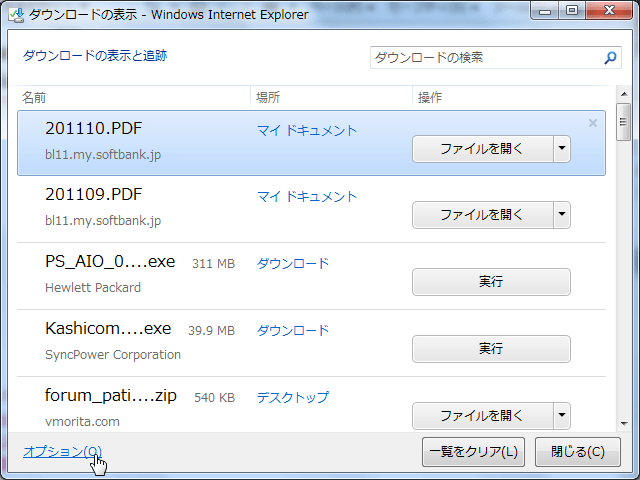This screenshot has height=480, width=640.
Task: Open the オプション(O) link
Action: click(x=62, y=451)
